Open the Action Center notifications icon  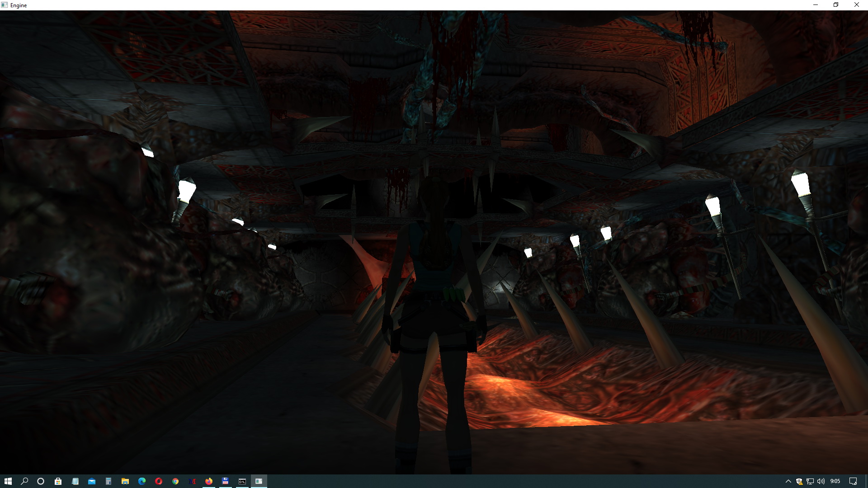(x=853, y=481)
